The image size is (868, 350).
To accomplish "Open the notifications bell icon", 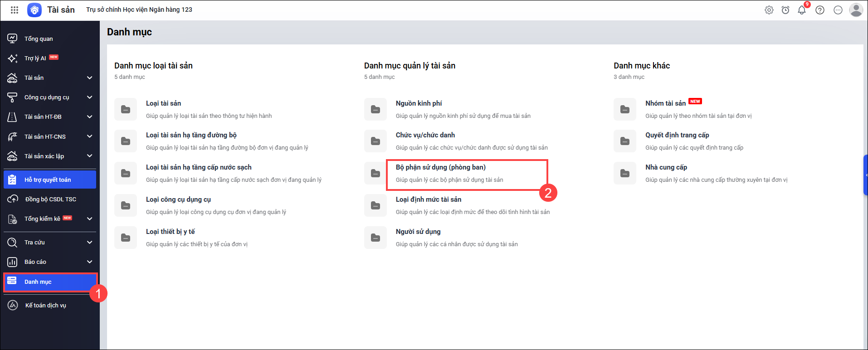I will 801,10.
